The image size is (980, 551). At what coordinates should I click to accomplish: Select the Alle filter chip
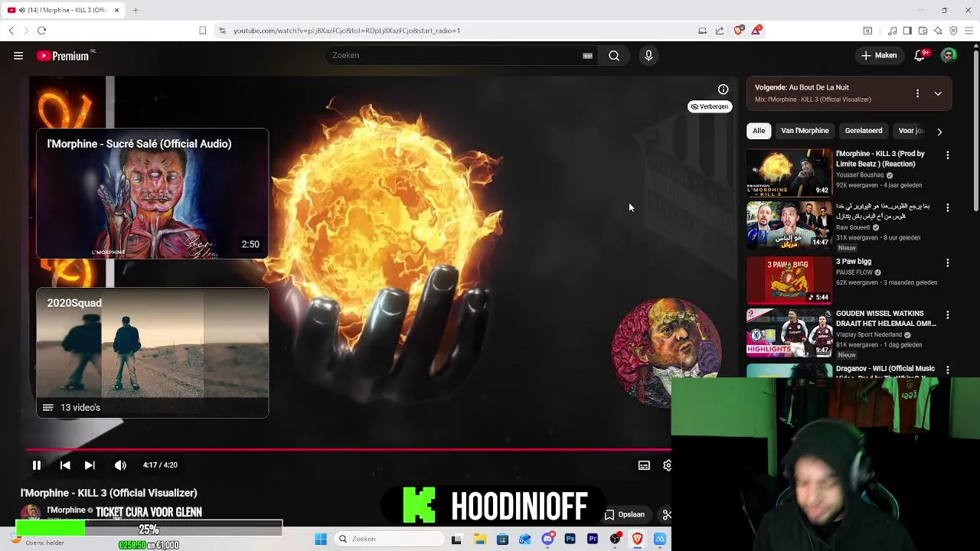[x=759, y=131]
